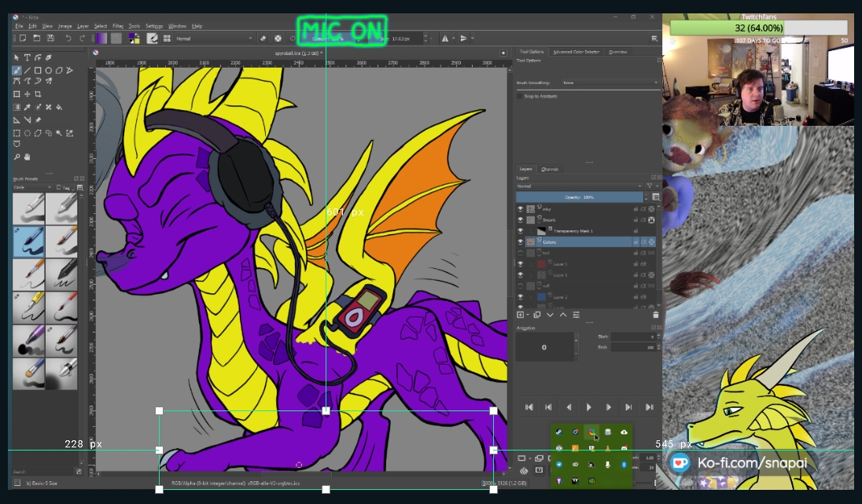Pick the Rectangle shape tool
Viewport: 862px width, 504px height.
(38, 71)
